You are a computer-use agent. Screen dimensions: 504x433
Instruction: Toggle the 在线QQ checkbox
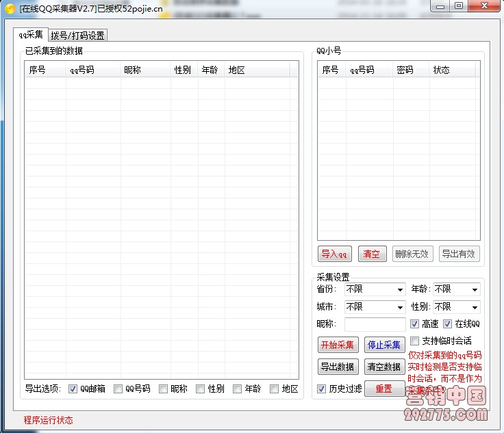[x=448, y=324]
